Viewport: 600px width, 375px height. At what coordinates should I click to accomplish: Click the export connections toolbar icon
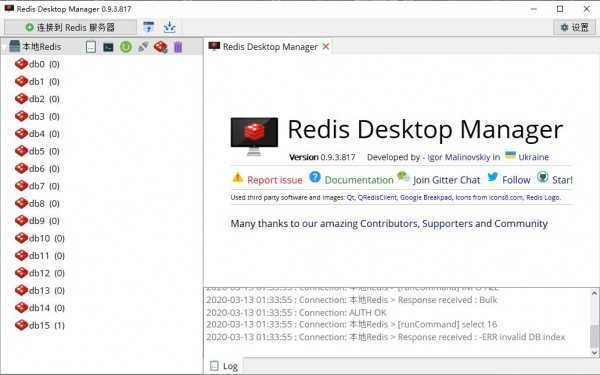[170, 27]
